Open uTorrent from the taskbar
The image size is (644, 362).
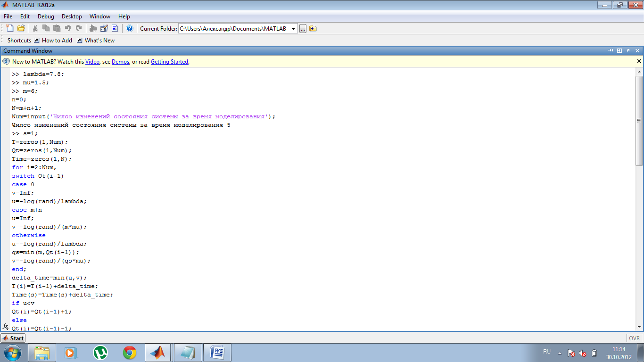[100, 353]
